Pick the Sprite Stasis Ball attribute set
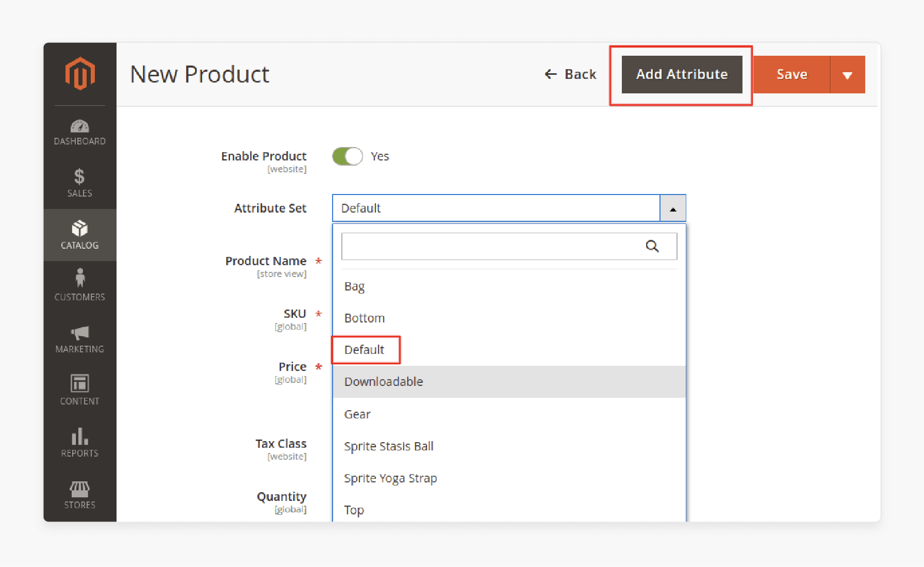924x567 pixels. pyautogui.click(x=509, y=446)
